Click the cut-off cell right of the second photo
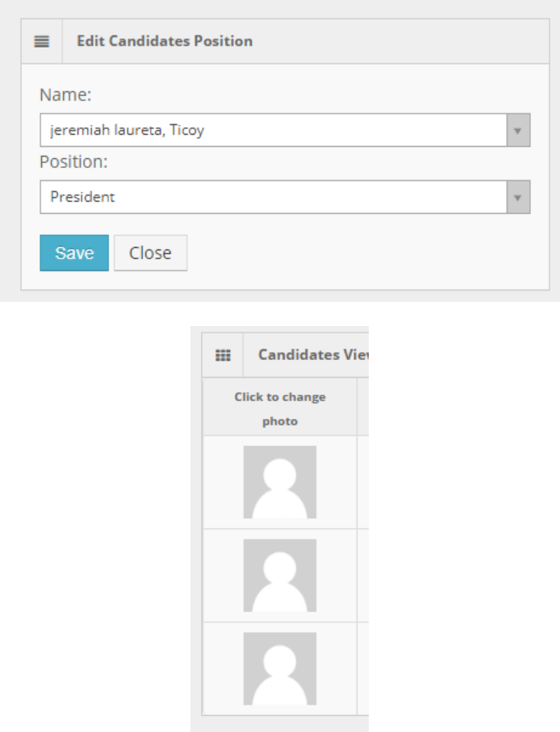Screen dimensions: 560x732 (363, 575)
